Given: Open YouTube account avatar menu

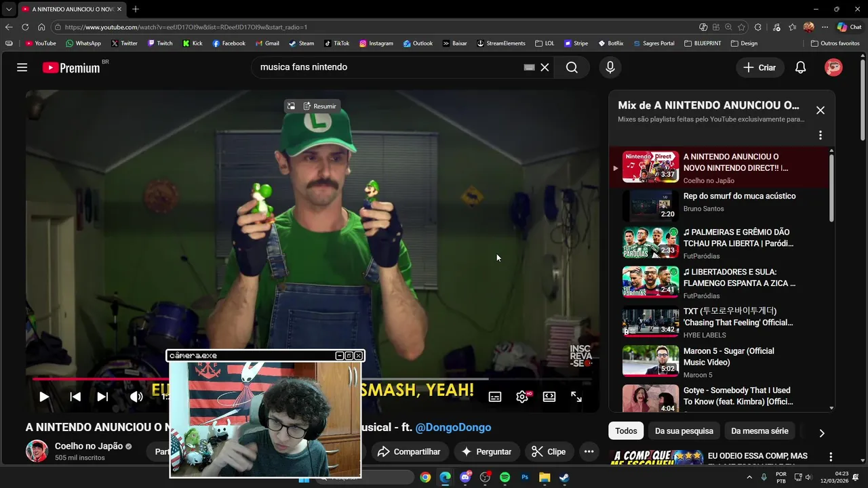Looking at the screenshot, I should tap(833, 67).
